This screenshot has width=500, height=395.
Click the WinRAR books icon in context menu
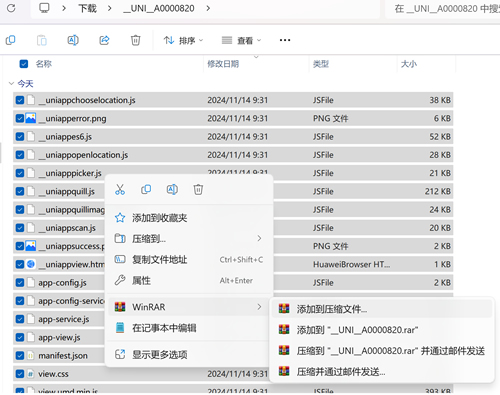point(120,307)
